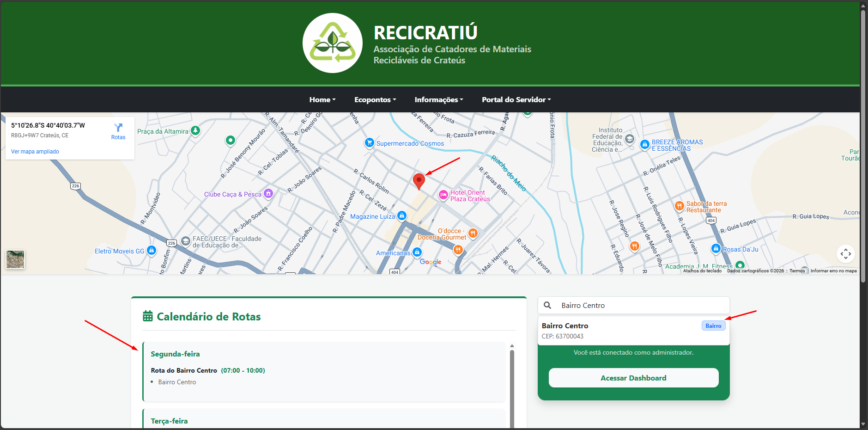Click the Google logo on the map
Screen dimensions: 868x430
point(430,262)
